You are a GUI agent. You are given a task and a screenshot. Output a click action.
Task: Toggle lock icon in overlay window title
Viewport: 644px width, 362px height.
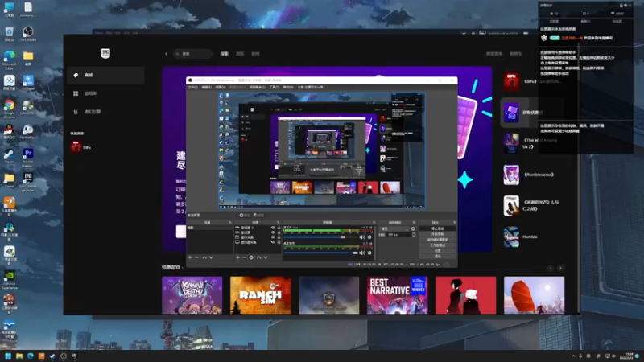(621, 6)
